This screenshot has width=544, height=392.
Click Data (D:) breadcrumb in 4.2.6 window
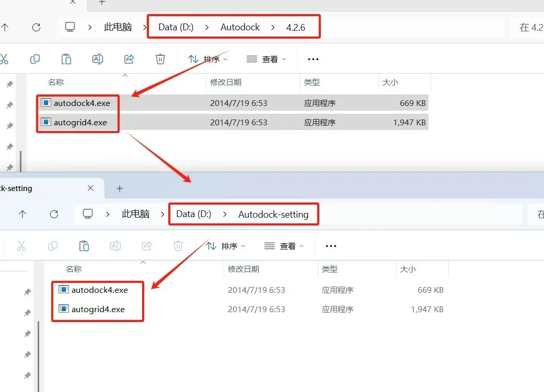point(176,27)
